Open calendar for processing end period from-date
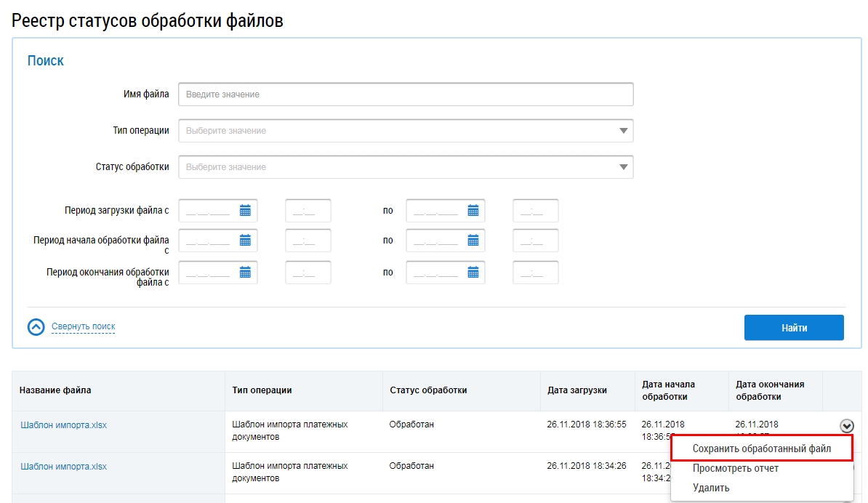 [245, 273]
